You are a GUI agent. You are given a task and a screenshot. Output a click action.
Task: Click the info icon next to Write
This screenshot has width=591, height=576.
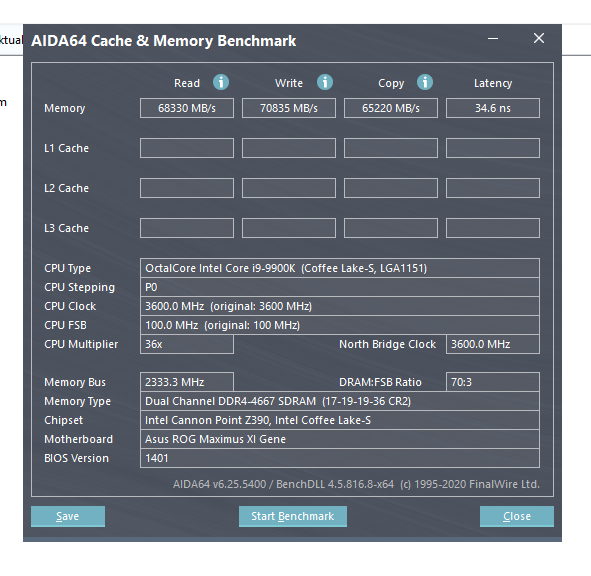[325, 82]
